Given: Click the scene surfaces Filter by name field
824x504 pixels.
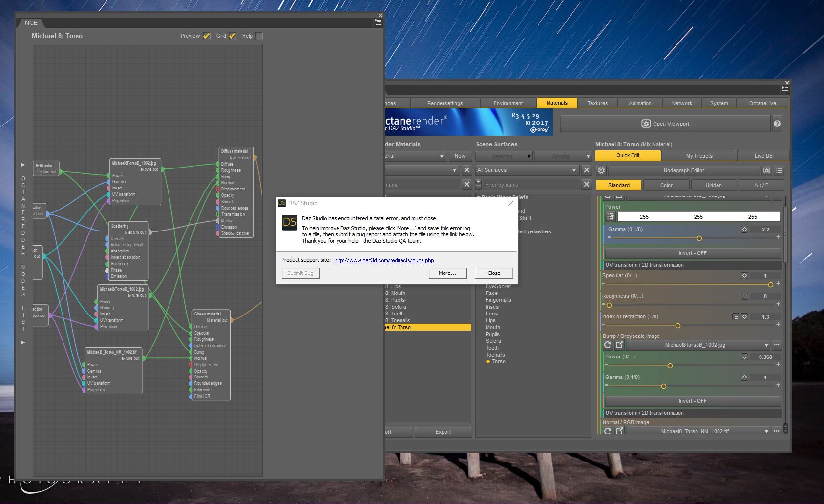Looking at the screenshot, I should tap(531, 185).
